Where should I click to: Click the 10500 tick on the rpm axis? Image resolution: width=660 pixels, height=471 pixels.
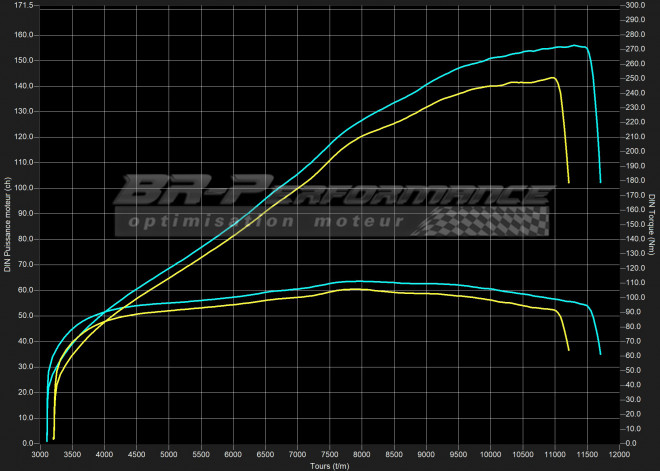coord(522,455)
